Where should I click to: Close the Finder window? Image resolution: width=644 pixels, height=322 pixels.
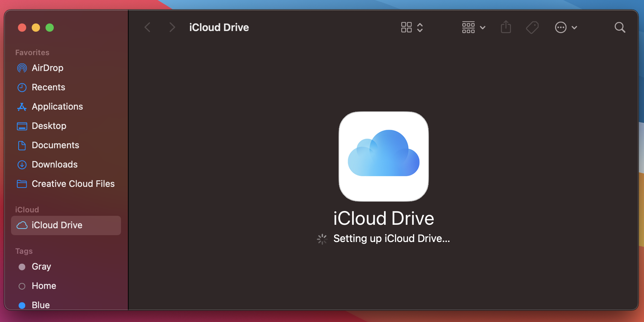[22, 28]
